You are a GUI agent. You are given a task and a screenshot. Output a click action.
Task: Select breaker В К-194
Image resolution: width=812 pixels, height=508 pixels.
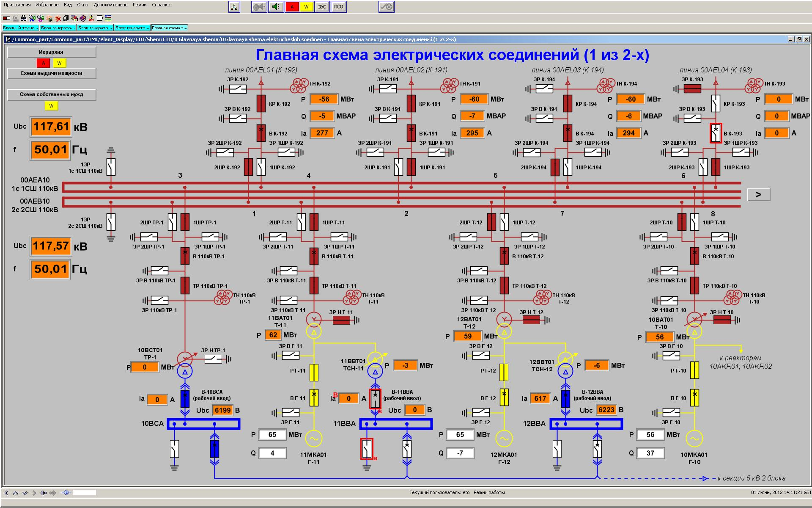tap(568, 133)
